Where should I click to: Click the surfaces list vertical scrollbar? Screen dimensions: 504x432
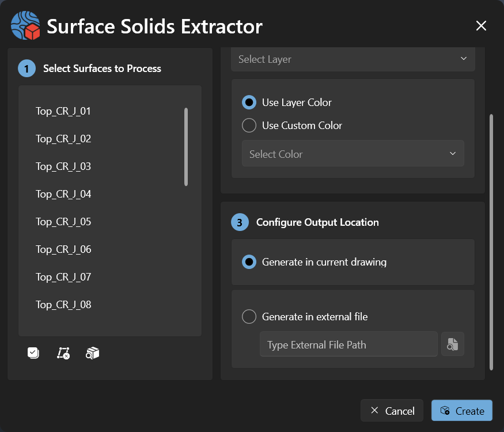(x=186, y=147)
